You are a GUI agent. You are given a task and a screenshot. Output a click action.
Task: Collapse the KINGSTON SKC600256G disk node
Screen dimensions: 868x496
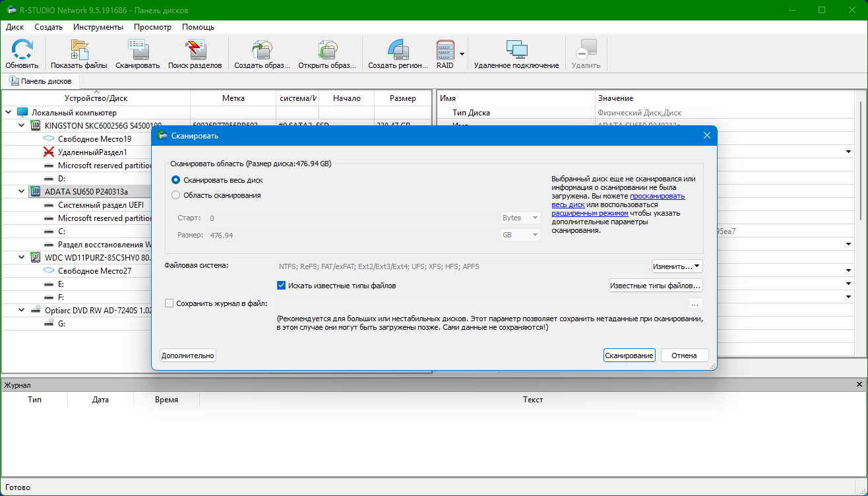click(x=22, y=125)
